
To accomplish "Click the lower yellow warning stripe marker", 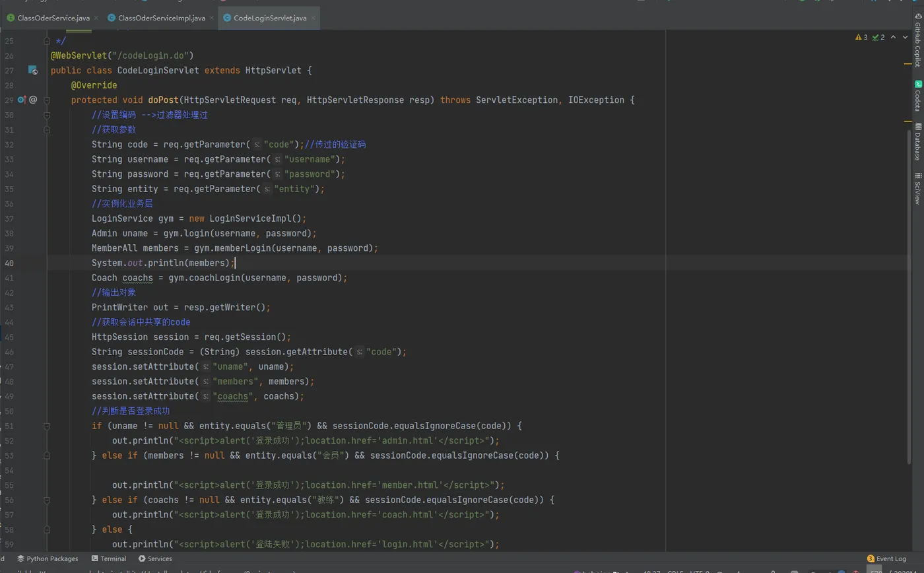I will pos(908,121).
